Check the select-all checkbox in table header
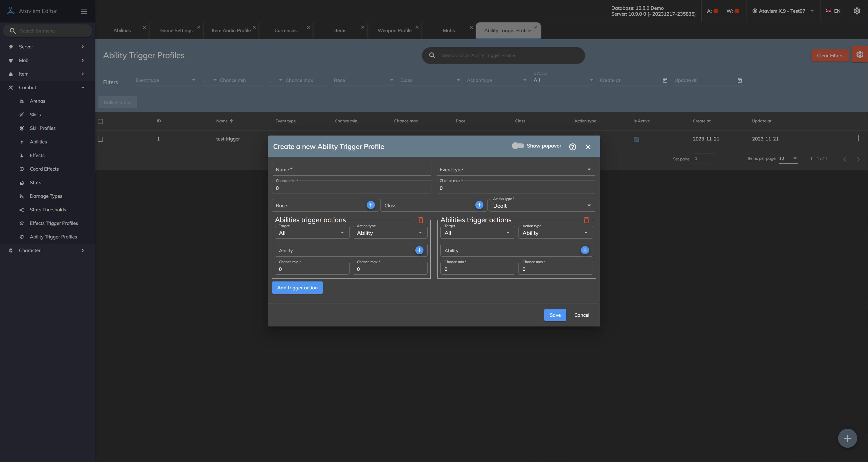The width and height of the screenshot is (868, 462). (100, 121)
